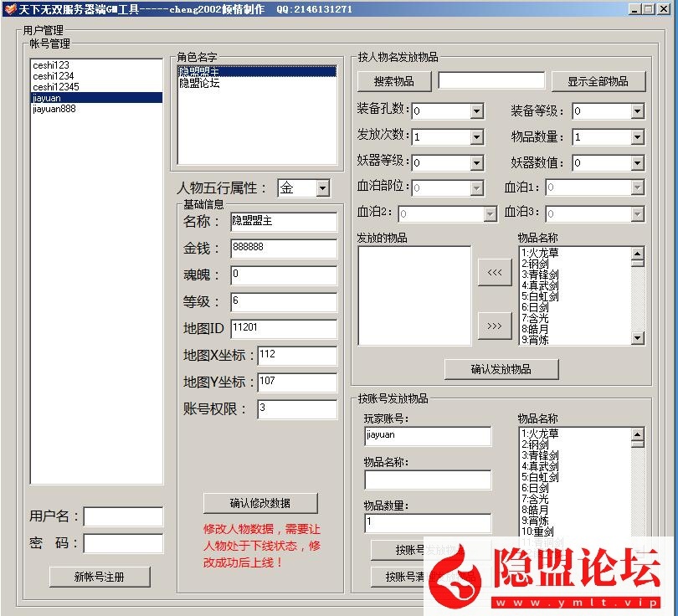Click the app icon in title bar
This screenshot has width=678, height=616.
tap(9, 9)
